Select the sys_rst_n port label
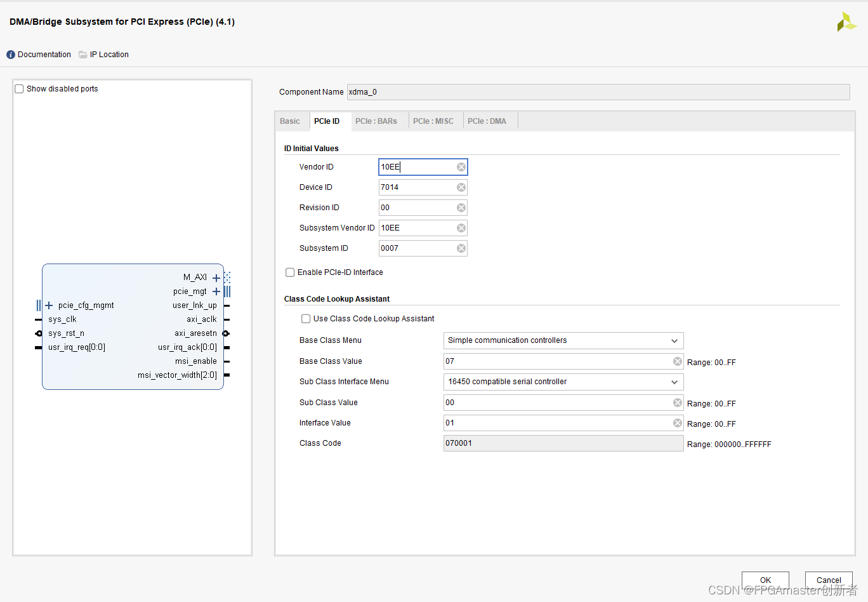 (x=66, y=333)
